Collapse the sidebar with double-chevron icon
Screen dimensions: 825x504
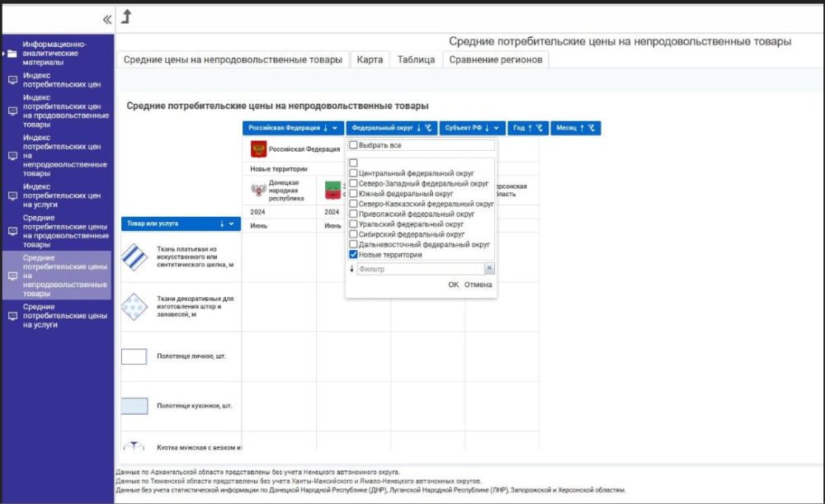point(106,19)
